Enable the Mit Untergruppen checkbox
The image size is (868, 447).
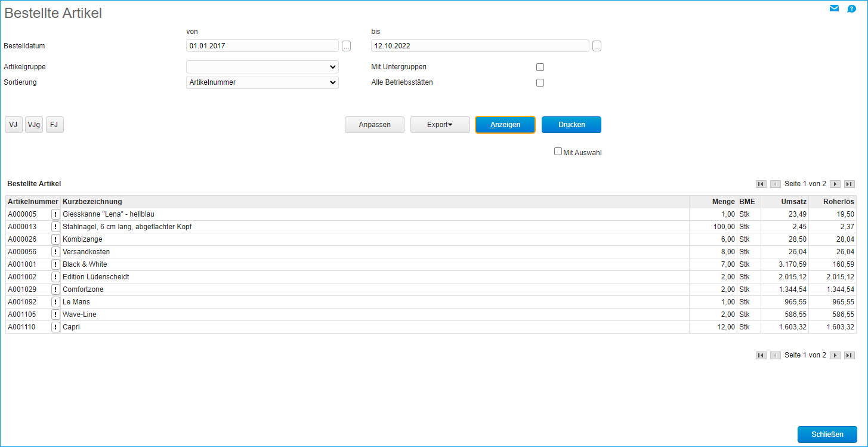tap(540, 67)
